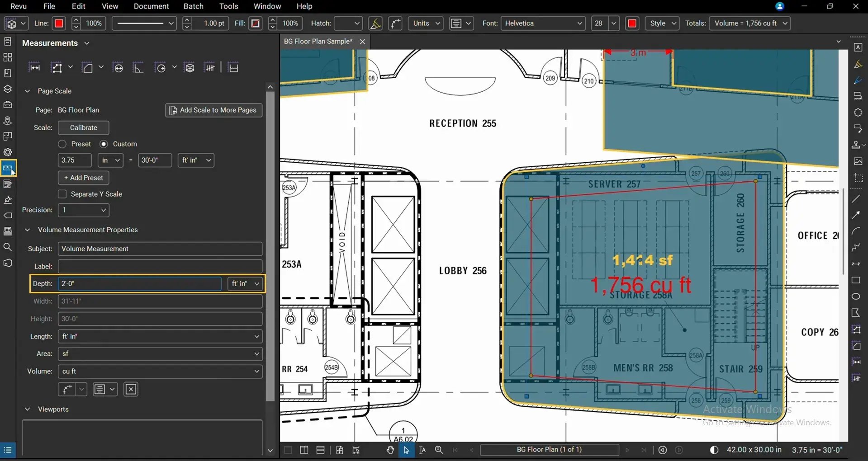Select the Custom scale radio button

point(104,144)
